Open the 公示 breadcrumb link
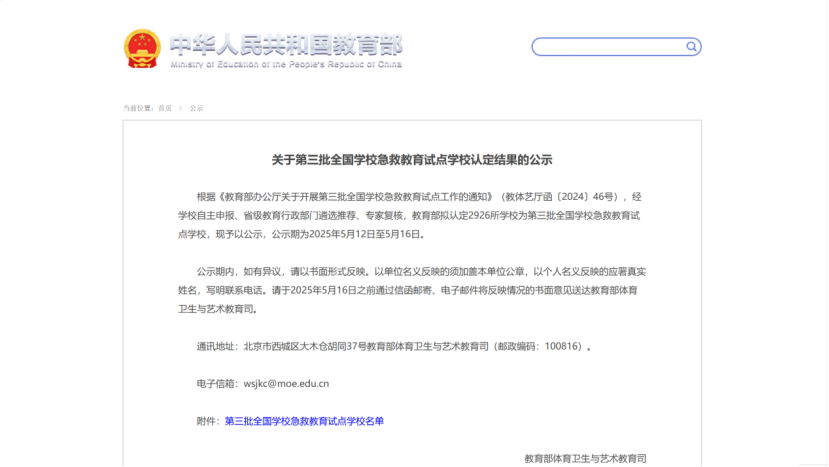This screenshot has height=467, width=829. (x=196, y=108)
